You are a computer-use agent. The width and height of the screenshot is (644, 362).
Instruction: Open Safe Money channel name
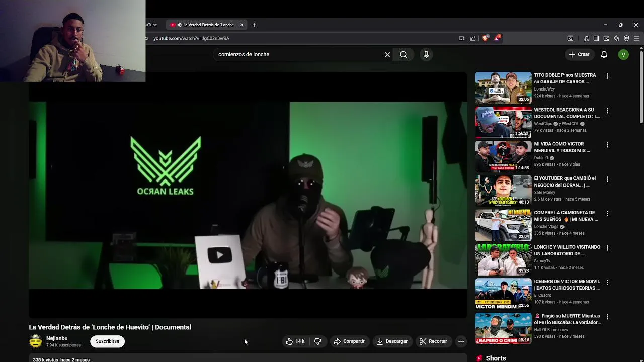545,192
